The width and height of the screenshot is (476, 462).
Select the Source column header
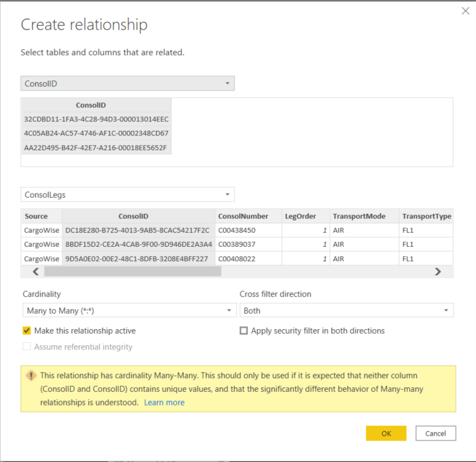click(42, 216)
